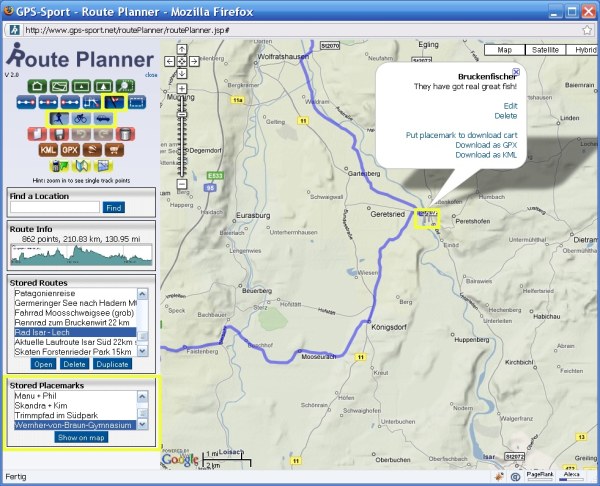Duplicate the selected stored route
Viewport: 600px width, 486px height.
(x=112, y=364)
